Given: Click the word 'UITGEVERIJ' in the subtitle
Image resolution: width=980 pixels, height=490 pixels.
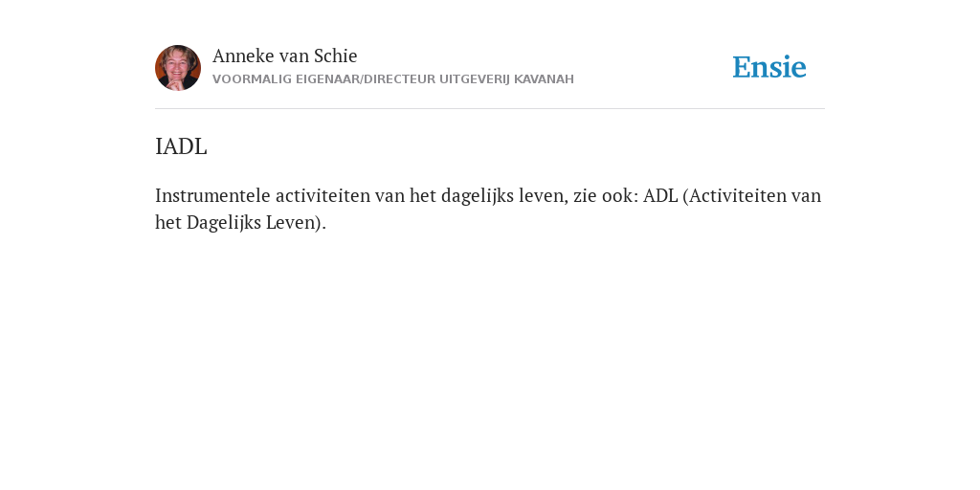Looking at the screenshot, I should [475, 79].
